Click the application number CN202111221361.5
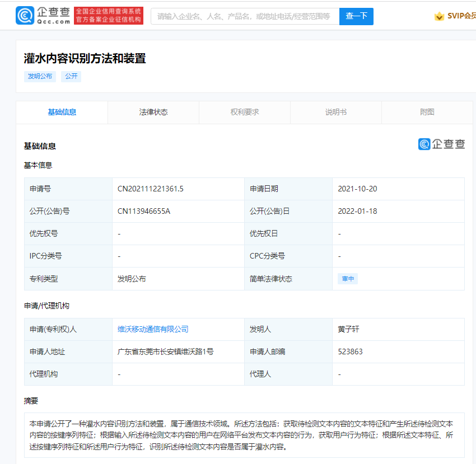476x464 pixels. coord(152,189)
